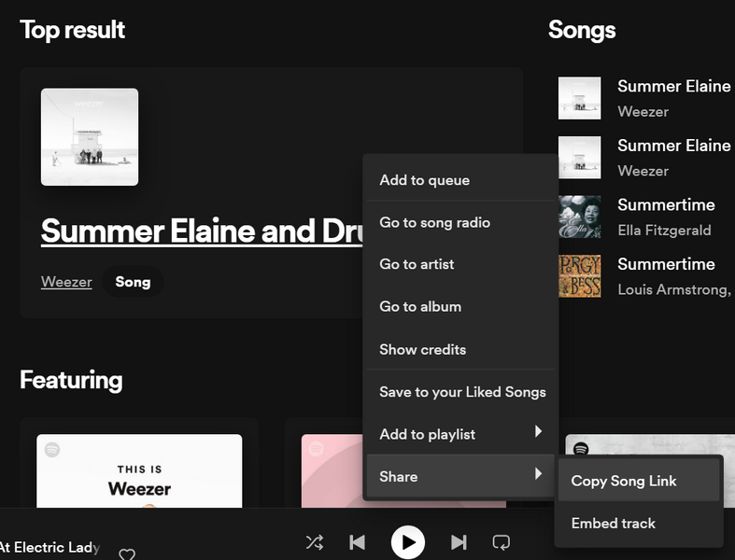Open the This Is Weezer playlist card

[139, 471]
